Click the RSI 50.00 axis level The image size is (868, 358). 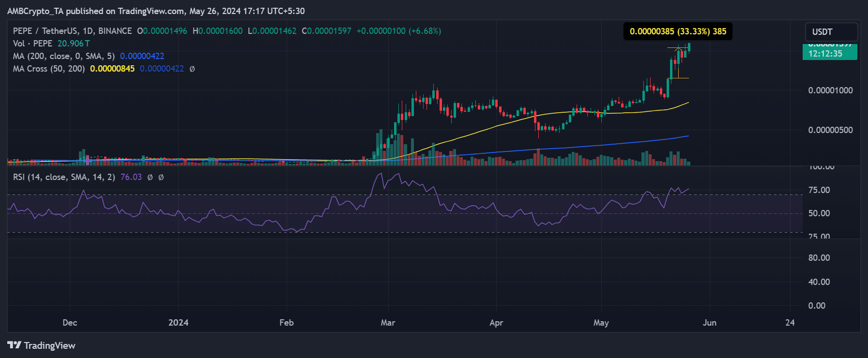click(819, 213)
